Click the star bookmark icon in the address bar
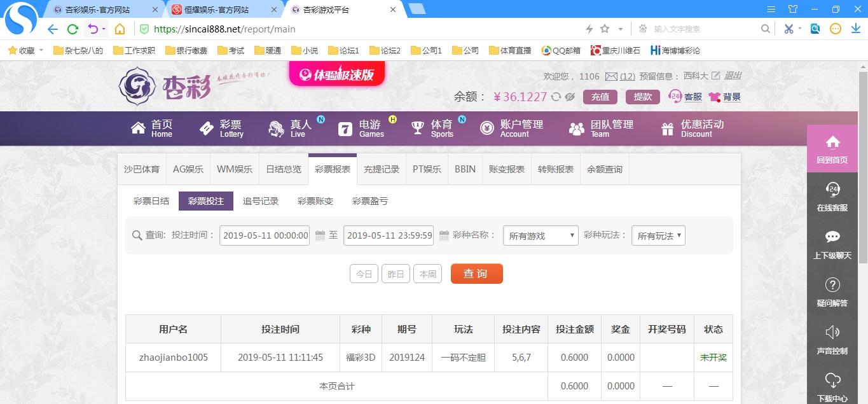The width and height of the screenshot is (868, 404). (605, 29)
